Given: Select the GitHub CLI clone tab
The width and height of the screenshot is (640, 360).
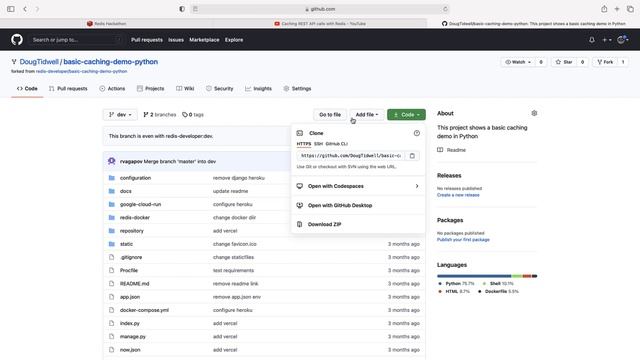Looking at the screenshot, I should pyautogui.click(x=336, y=144).
